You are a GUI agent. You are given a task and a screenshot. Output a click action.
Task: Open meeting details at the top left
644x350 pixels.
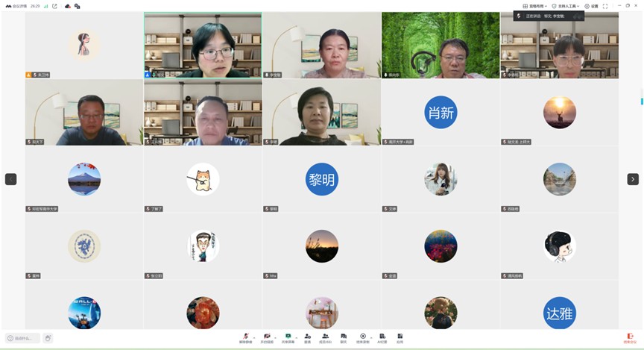[17, 6]
